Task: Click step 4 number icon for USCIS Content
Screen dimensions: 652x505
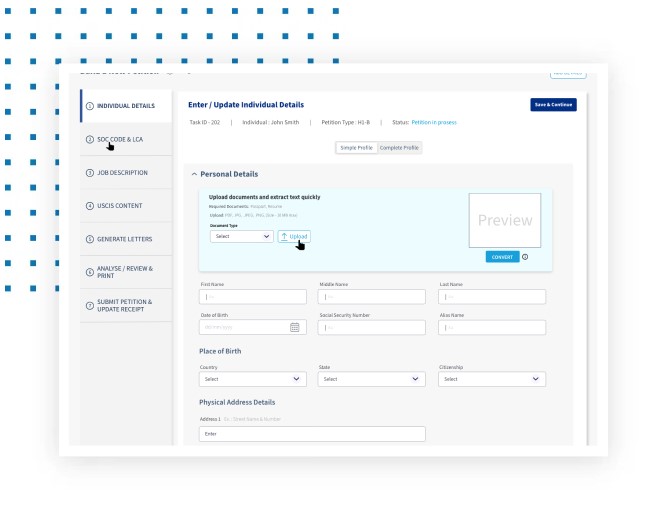Action: [90, 206]
